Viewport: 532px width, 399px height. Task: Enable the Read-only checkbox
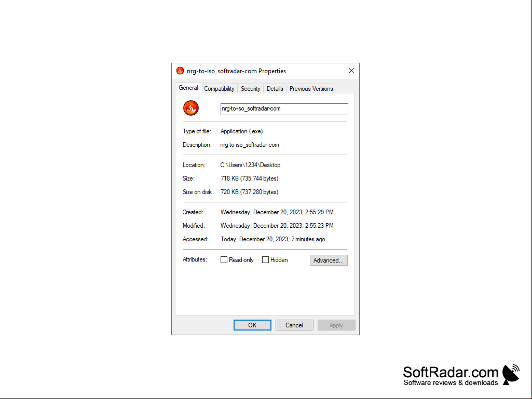coord(224,260)
